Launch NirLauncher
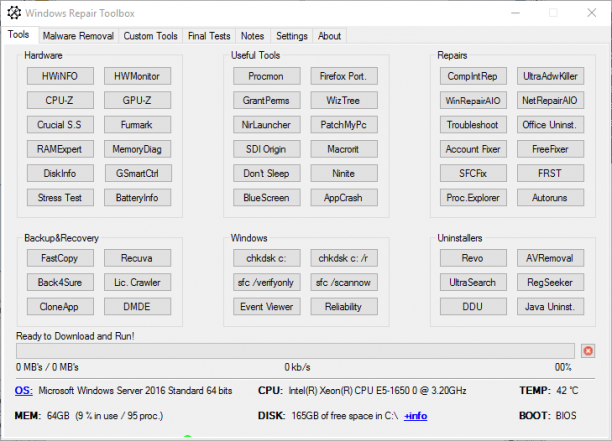The height and width of the screenshot is (441, 612). coord(267,125)
